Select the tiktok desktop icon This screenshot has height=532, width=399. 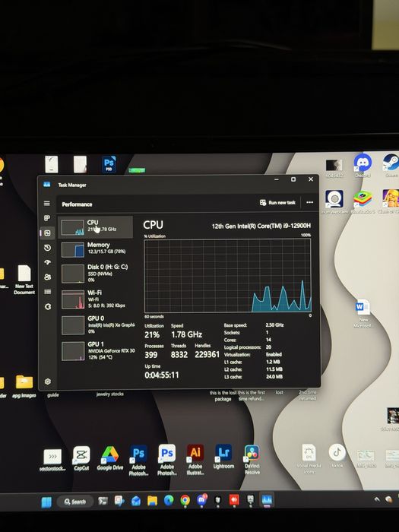337,456
